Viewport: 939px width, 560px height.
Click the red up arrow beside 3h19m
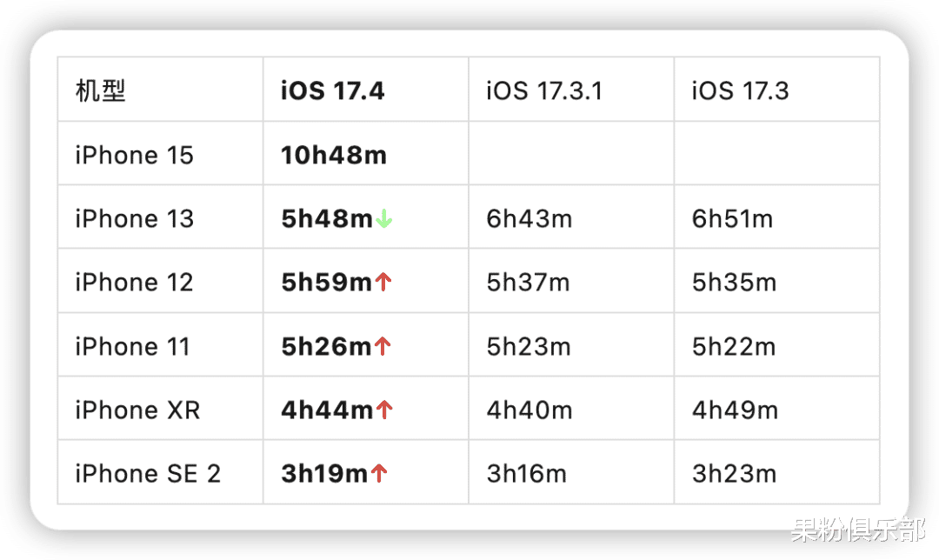pyautogui.click(x=379, y=474)
